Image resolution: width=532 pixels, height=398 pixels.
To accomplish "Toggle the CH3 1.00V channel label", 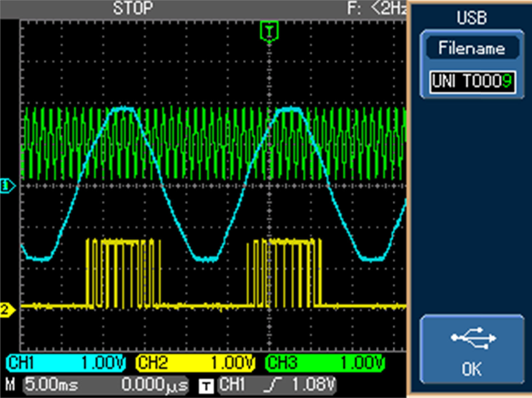I will (325, 363).
